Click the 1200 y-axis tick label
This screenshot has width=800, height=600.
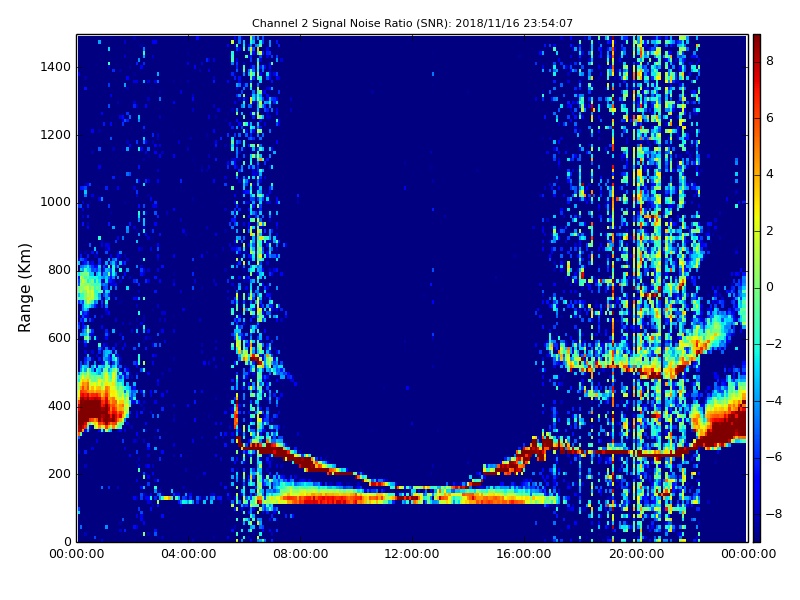pos(56,135)
